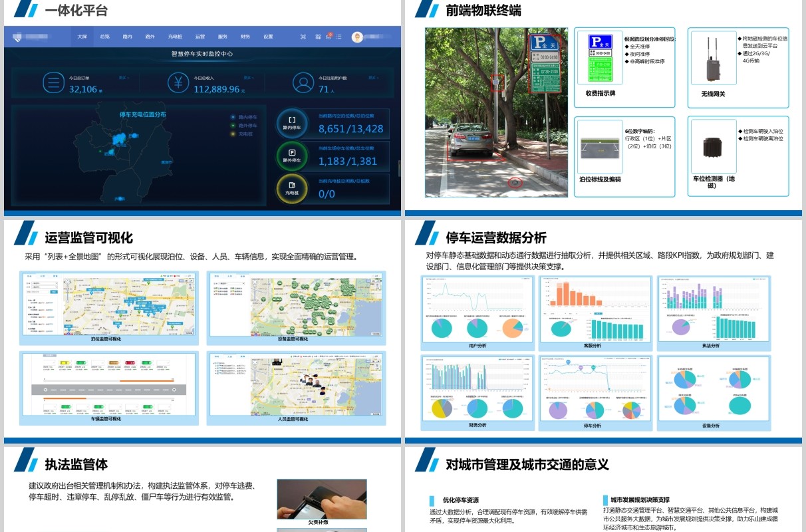
Task: Switch to the 总览 navigation tab
Action: (x=104, y=37)
